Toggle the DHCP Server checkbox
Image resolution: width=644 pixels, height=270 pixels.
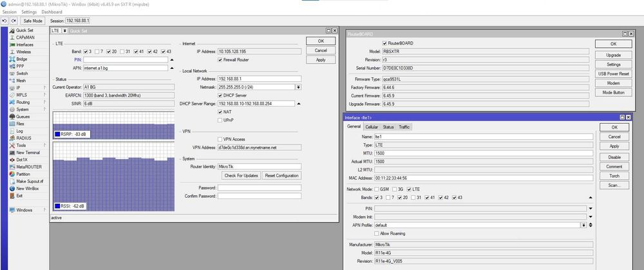pyautogui.click(x=220, y=95)
